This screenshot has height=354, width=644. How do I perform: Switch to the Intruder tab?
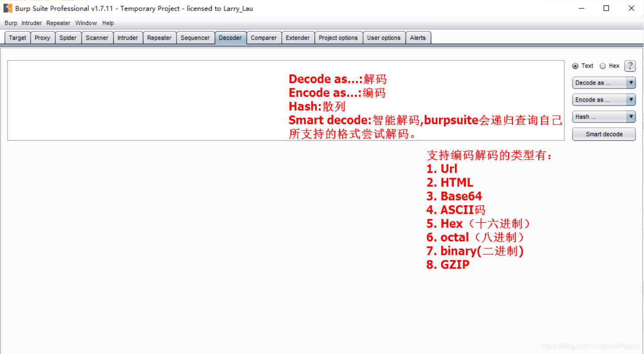(x=128, y=38)
